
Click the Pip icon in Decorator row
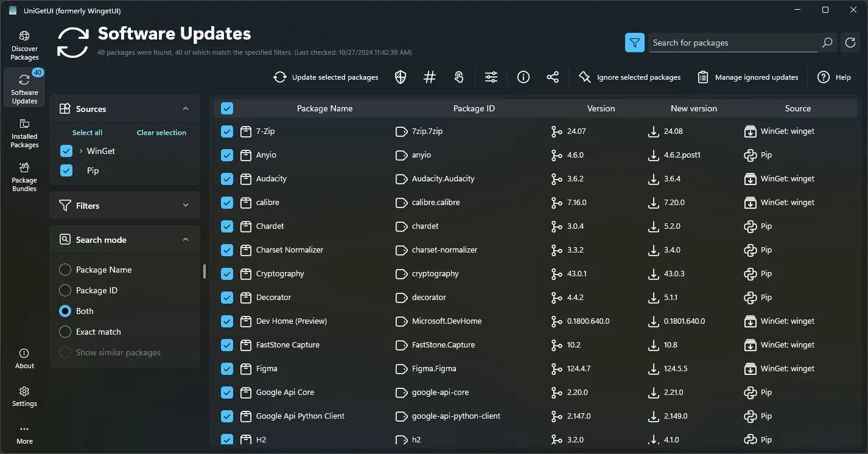751,298
